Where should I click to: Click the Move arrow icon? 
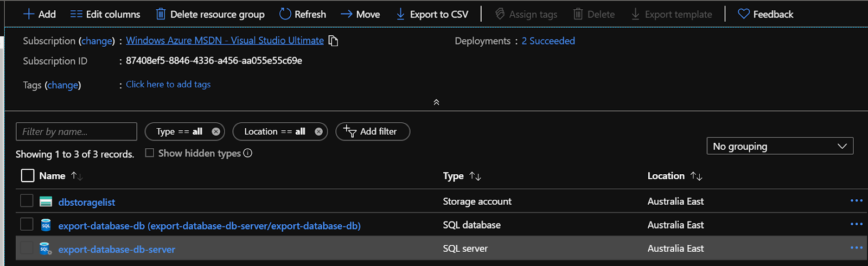pyautogui.click(x=346, y=14)
